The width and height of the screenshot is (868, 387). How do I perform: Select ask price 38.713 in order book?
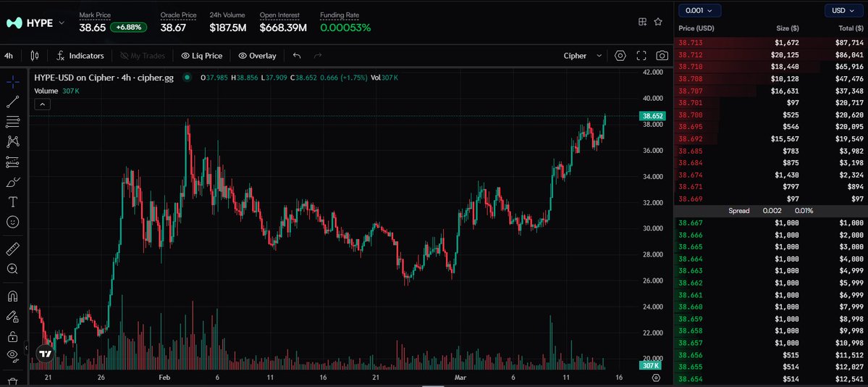(x=691, y=42)
